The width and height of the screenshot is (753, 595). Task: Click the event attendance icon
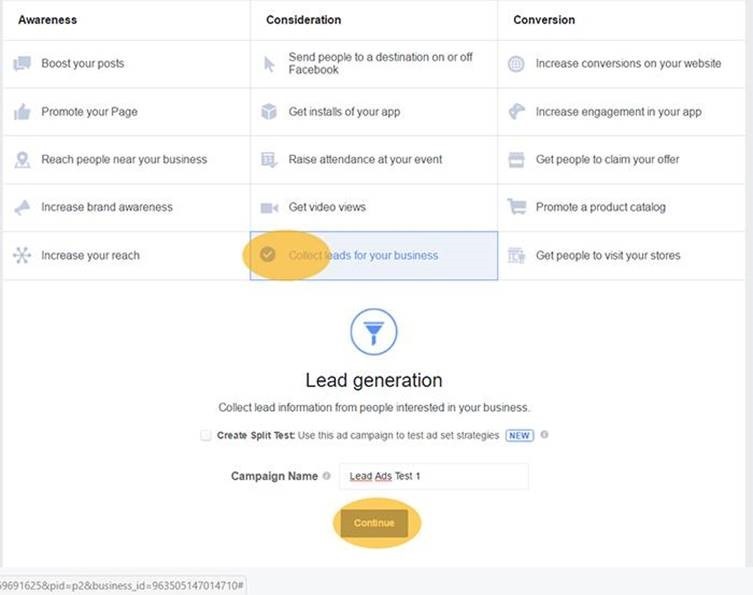pos(269,160)
